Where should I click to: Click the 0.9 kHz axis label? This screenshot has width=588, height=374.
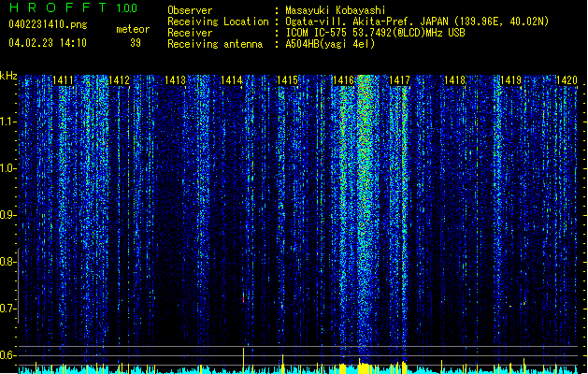point(7,215)
